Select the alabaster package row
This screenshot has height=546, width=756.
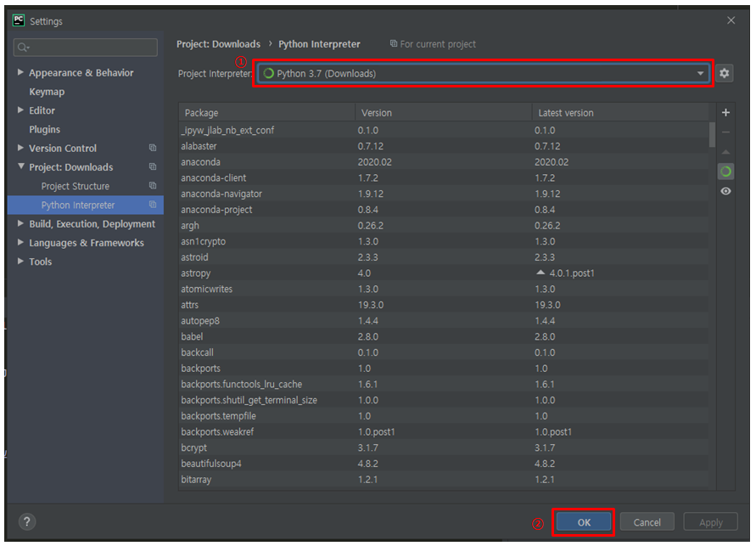tap(444, 146)
